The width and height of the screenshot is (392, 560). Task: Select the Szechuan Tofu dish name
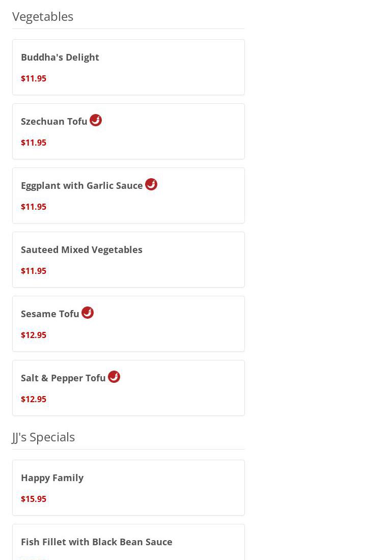[54, 121]
